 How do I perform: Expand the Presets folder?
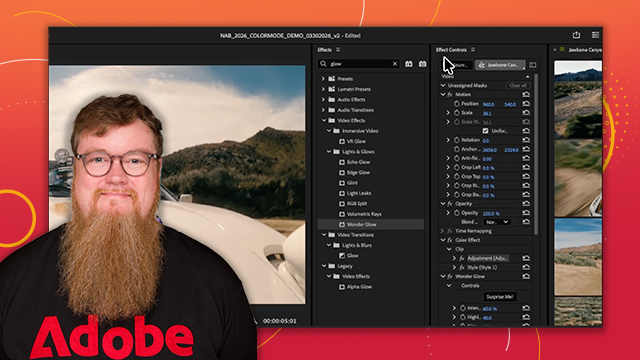323,79
